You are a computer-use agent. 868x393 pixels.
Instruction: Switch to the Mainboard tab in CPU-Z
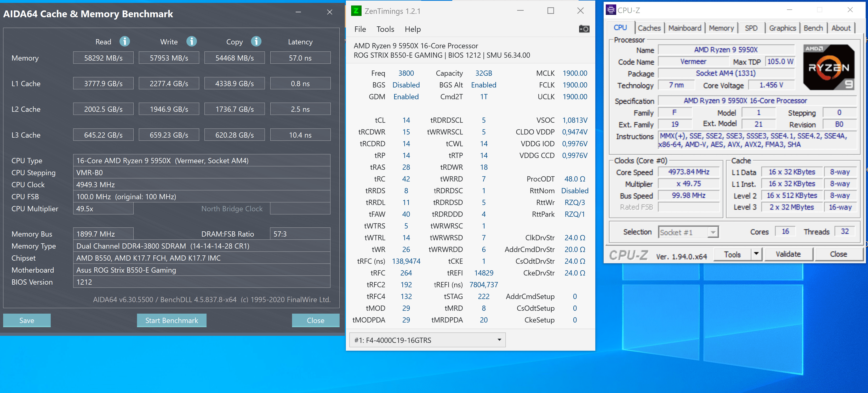685,28
